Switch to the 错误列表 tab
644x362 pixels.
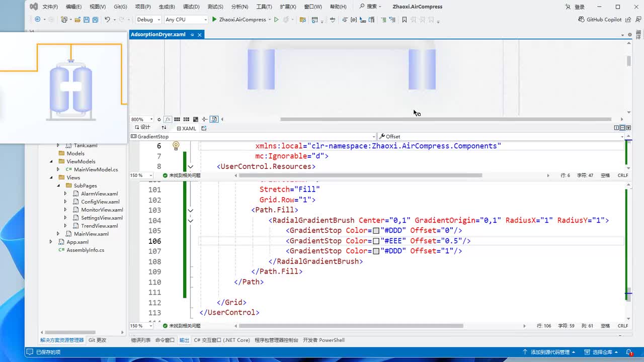click(140, 340)
